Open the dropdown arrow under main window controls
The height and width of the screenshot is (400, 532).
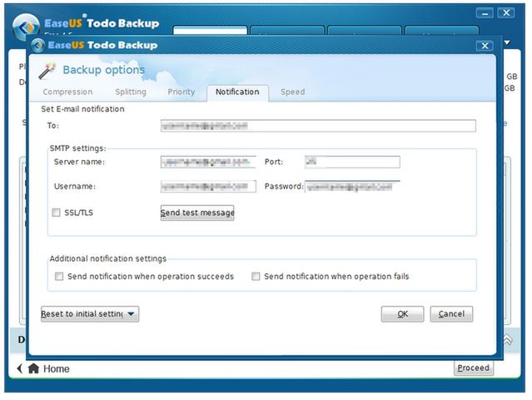tap(507, 42)
